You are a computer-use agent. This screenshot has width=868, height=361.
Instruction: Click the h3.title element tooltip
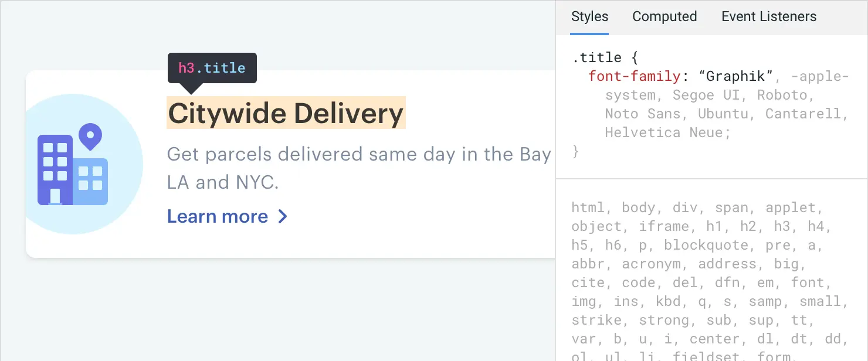point(212,68)
